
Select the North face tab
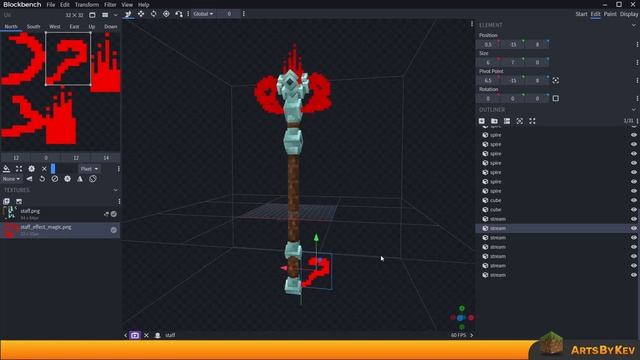[11, 27]
